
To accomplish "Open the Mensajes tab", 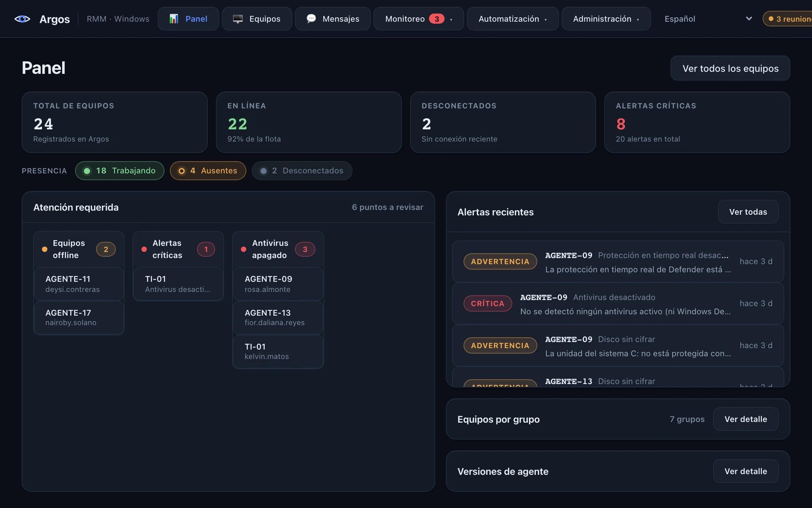I will click(333, 19).
